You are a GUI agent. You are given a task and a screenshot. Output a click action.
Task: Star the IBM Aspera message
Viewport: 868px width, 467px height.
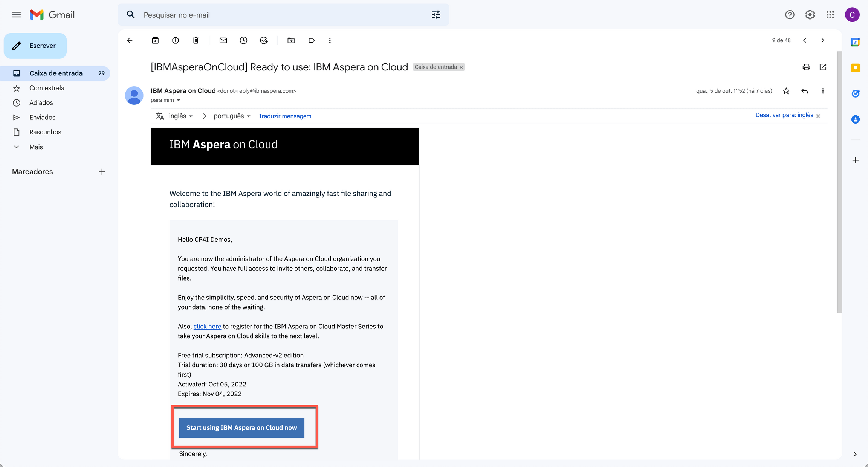[x=786, y=91]
